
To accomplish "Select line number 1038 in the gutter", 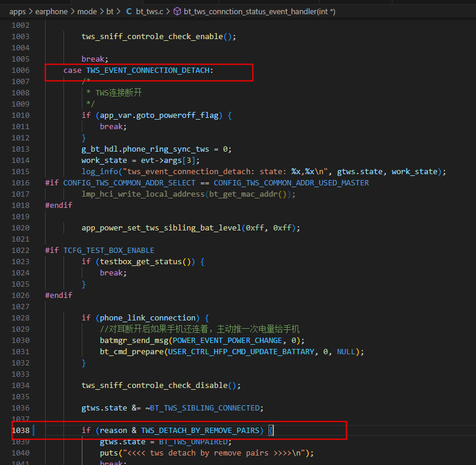I will (21, 431).
